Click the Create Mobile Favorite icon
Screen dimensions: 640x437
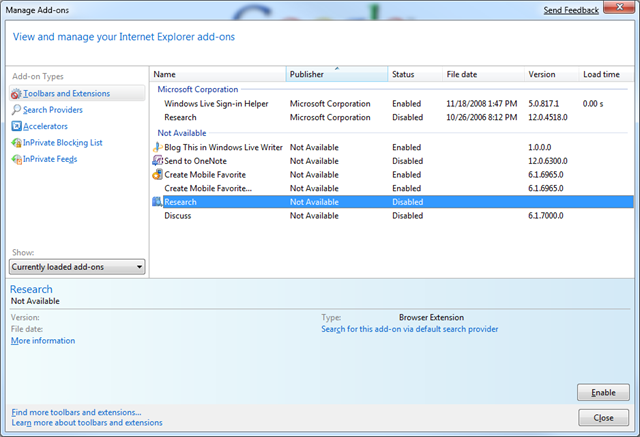(158, 175)
